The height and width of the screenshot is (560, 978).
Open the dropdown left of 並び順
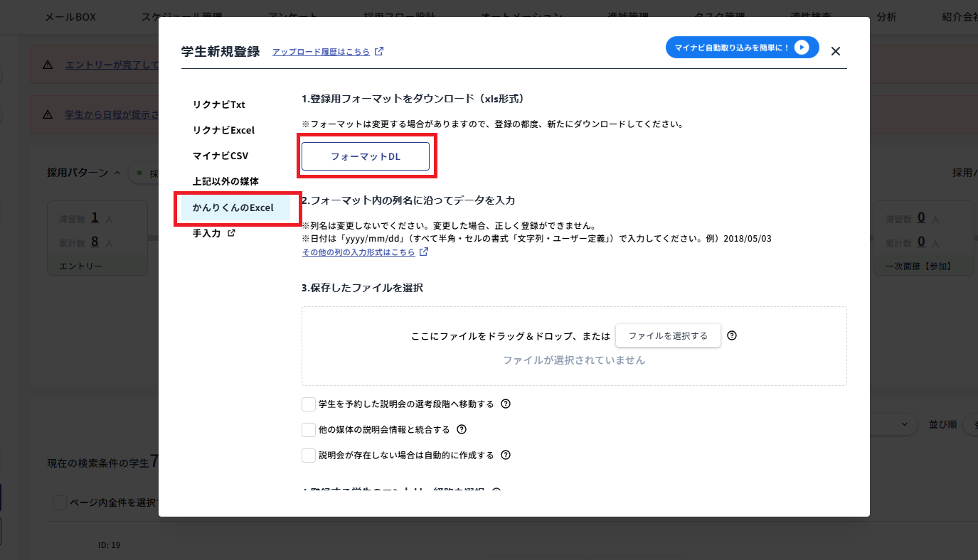pos(906,424)
